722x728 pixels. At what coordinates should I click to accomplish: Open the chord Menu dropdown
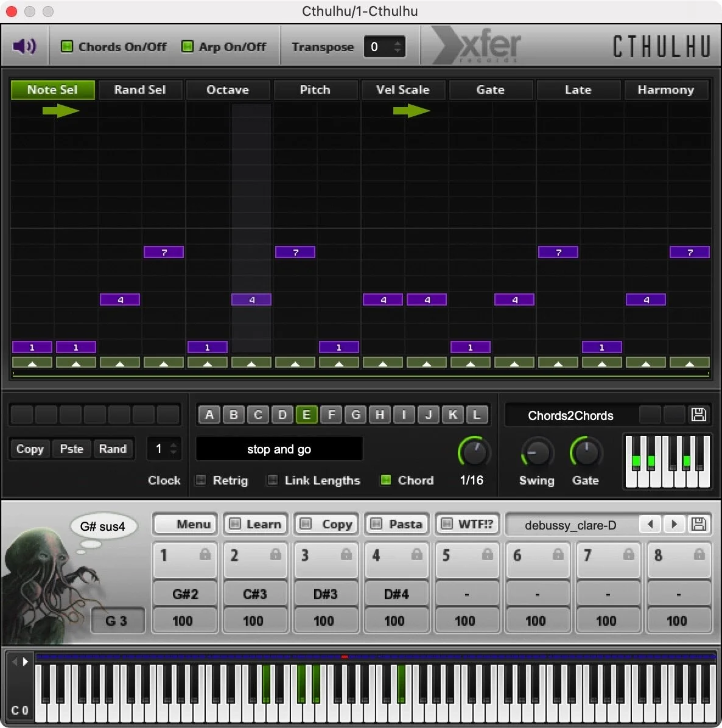[x=185, y=524]
